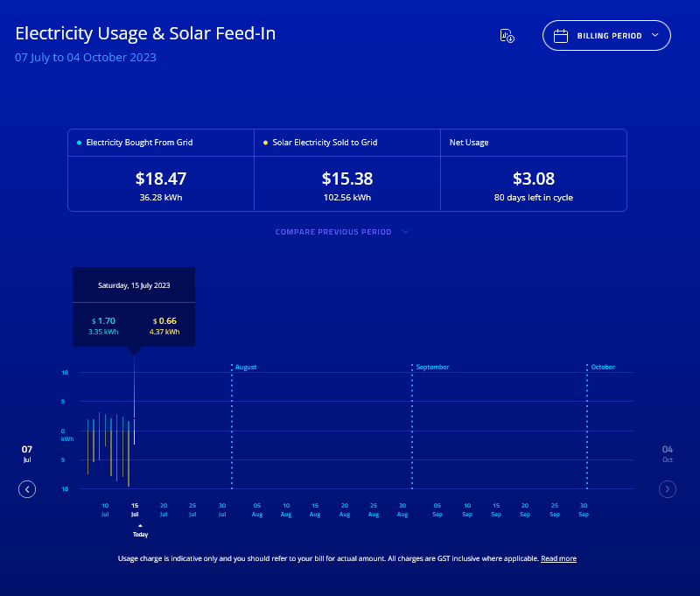Select the September month marker in chart
The image size is (700, 596).
coord(432,368)
